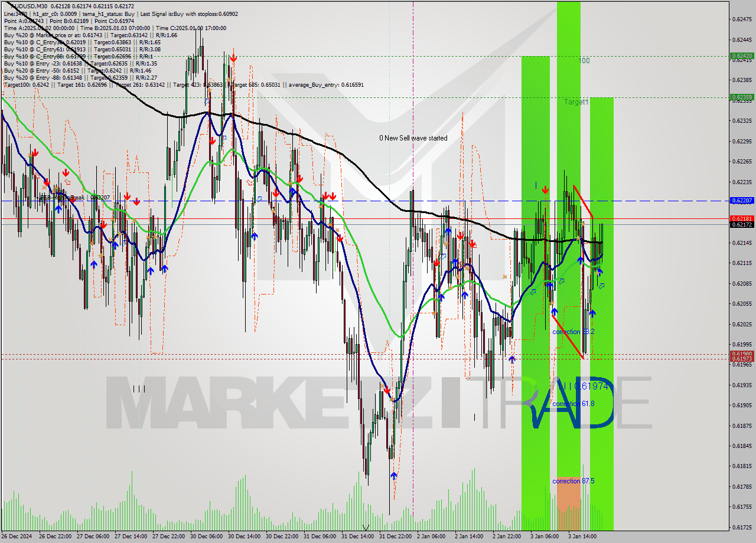Viewport: 756px width, 543px height.
Task: Select the 'Target1' chart label
Action: (x=576, y=102)
